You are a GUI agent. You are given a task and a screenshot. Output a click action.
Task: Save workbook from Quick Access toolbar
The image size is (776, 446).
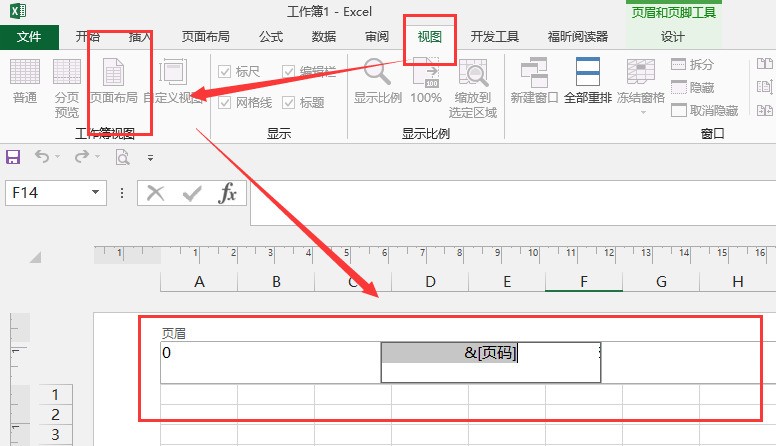[x=13, y=157]
